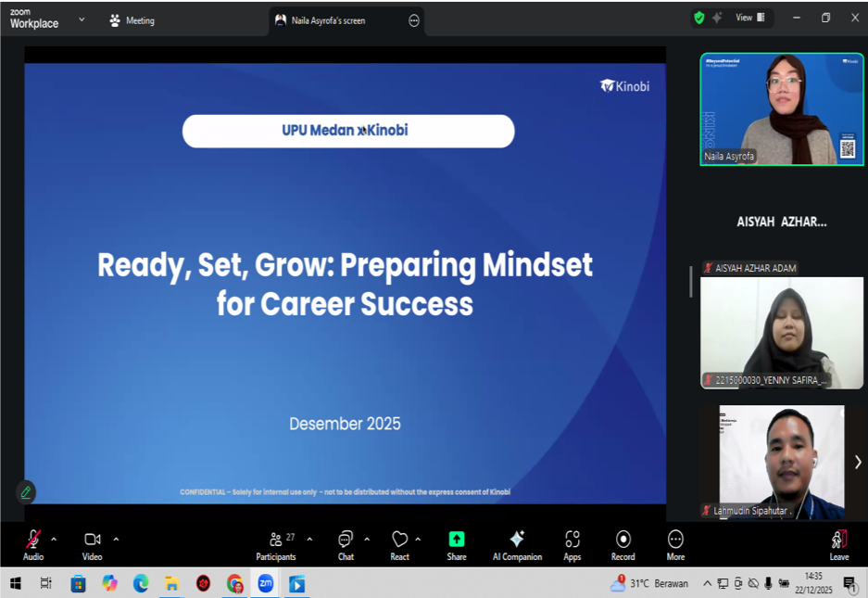Open the Apps panel
Image resolution: width=868 pixels, height=598 pixels.
click(572, 541)
